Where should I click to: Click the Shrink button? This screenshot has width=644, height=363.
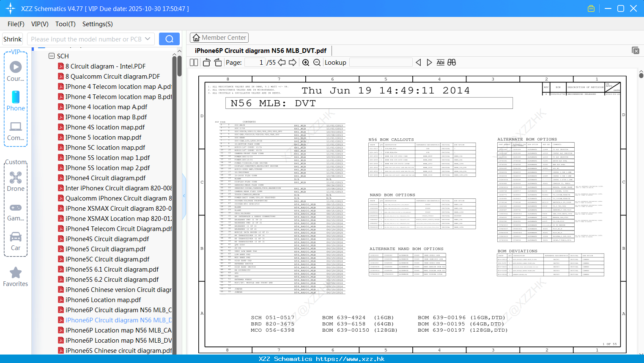pos(12,39)
